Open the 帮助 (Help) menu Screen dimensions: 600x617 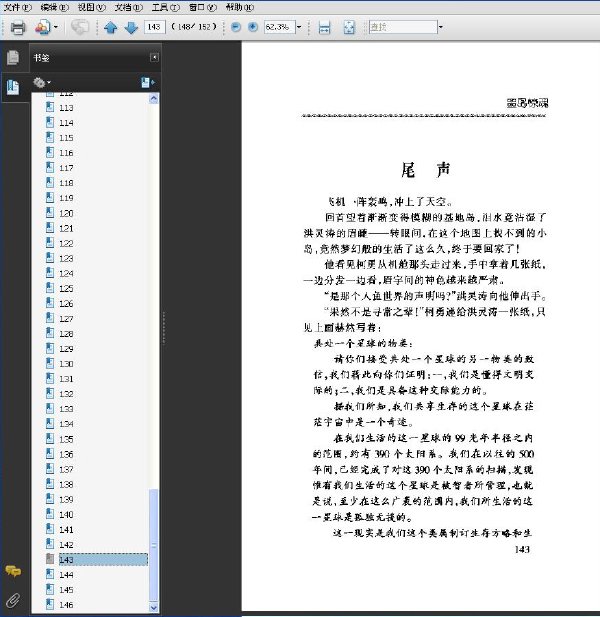coord(240,7)
